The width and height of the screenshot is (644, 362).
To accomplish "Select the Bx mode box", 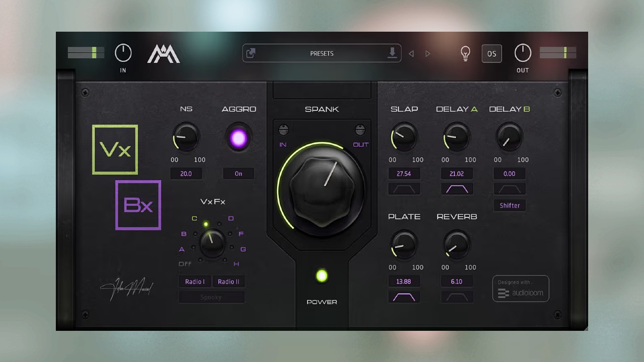I will pos(138,205).
